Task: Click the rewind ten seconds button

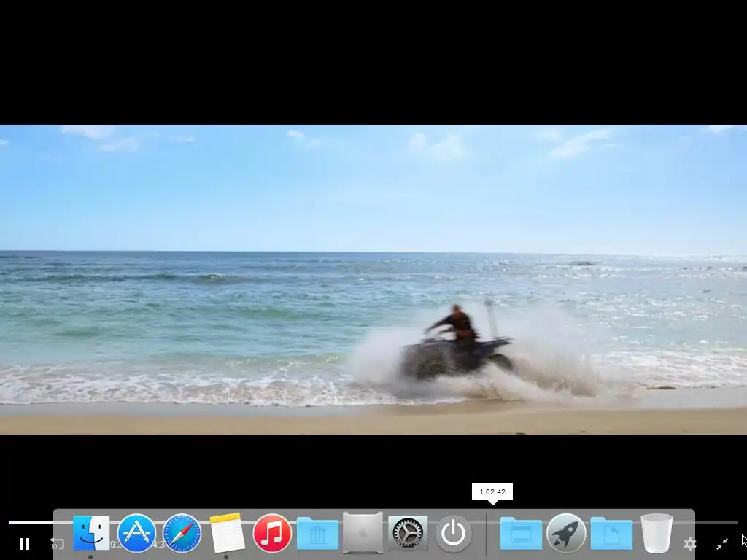Action: tap(57, 543)
